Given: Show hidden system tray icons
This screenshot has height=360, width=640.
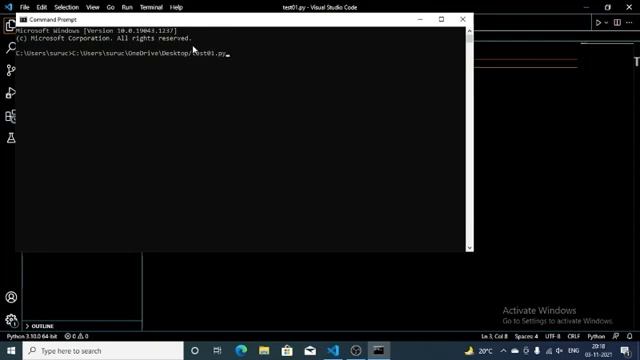Looking at the screenshot, I should click(503, 351).
